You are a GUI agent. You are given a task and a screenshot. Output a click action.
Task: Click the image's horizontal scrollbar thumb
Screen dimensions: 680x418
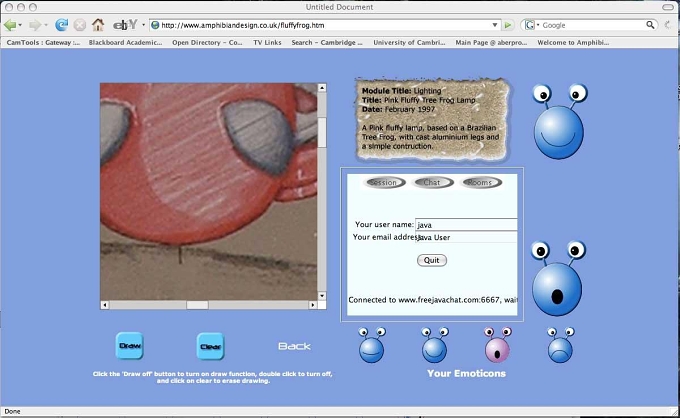coord(197,305)
